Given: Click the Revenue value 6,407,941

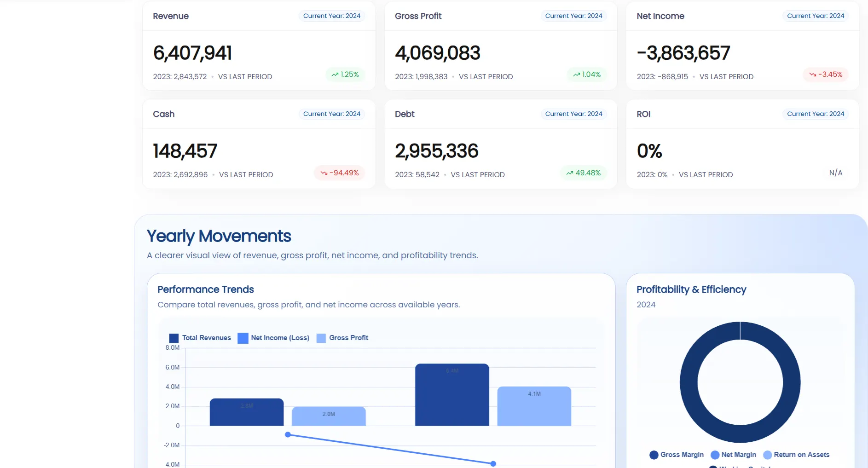Looking at the screenshot, I should pyautogui.click(x=192, y=53).
